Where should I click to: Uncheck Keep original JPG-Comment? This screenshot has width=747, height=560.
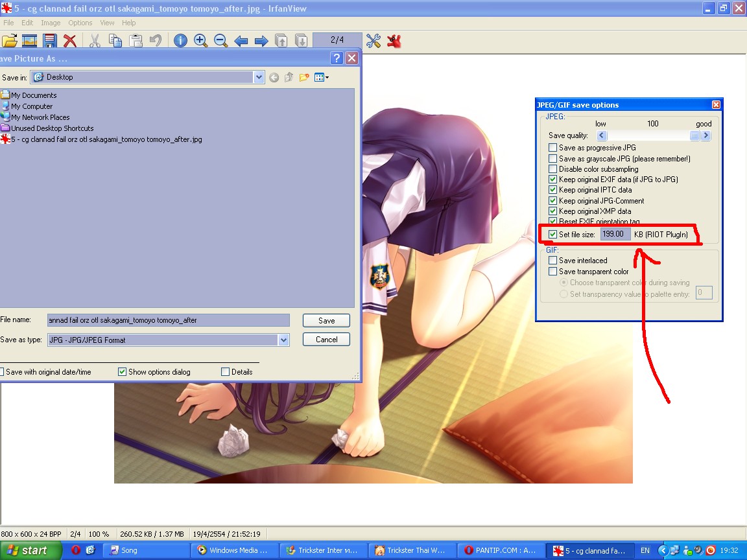[x=552, y=201]
